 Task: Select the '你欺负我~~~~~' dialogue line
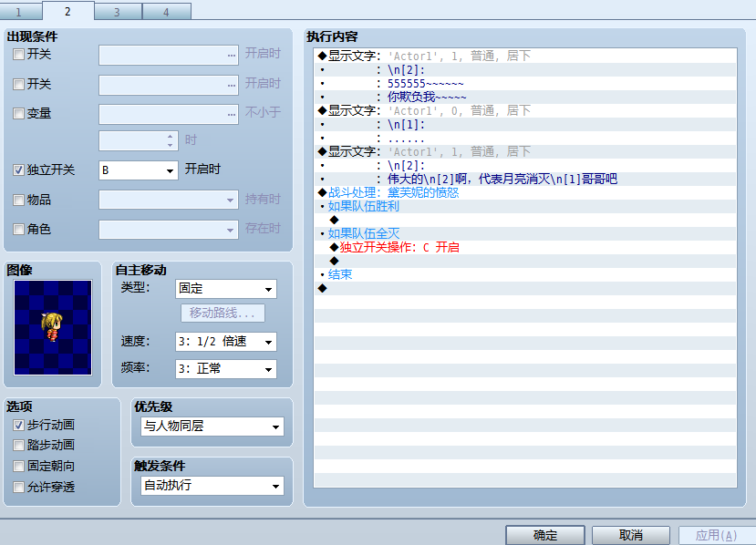click(525, 97)
